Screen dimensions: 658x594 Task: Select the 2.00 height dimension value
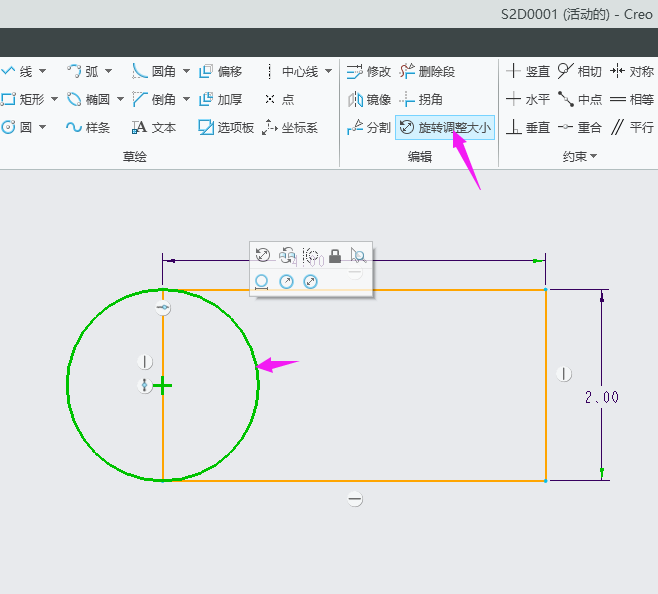(602, 397)
